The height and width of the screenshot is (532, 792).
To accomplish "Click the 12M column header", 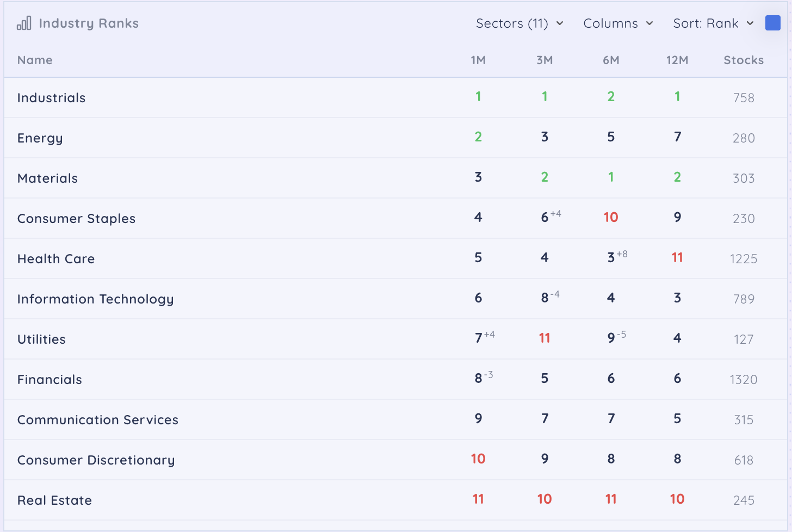I will [x=677, y=60].
